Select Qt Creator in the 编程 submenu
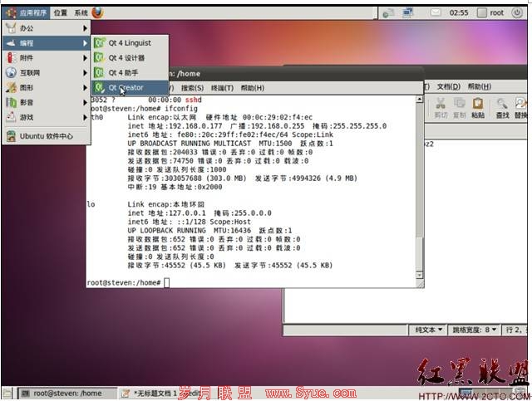The height and width of the screenshot is (401, 532). point(131,87)
